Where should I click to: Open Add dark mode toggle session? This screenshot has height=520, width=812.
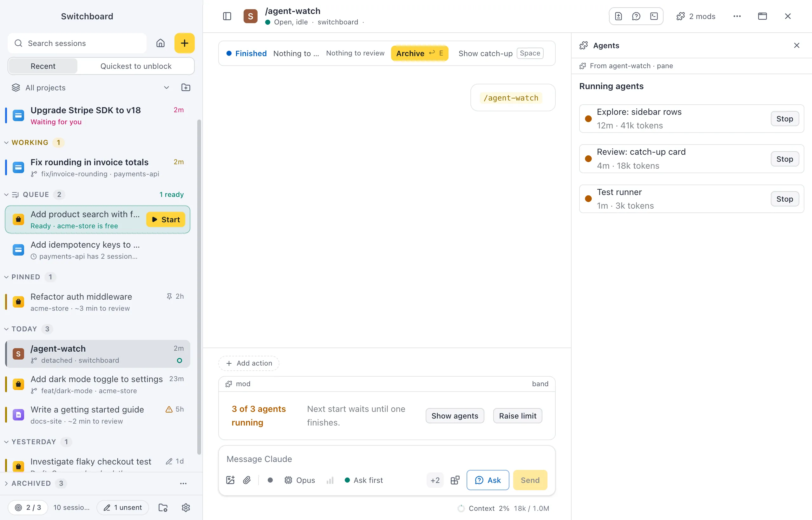point(98,384)
